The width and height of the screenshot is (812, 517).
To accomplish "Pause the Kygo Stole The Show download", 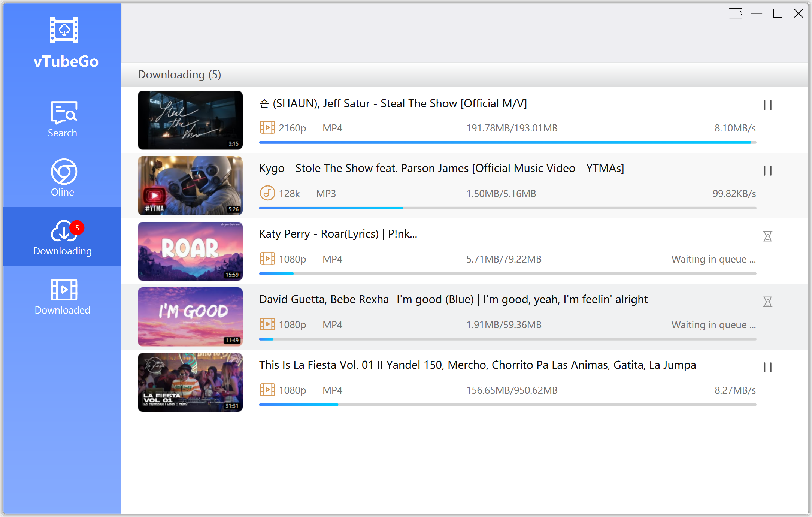I will (x=768, y=171).
